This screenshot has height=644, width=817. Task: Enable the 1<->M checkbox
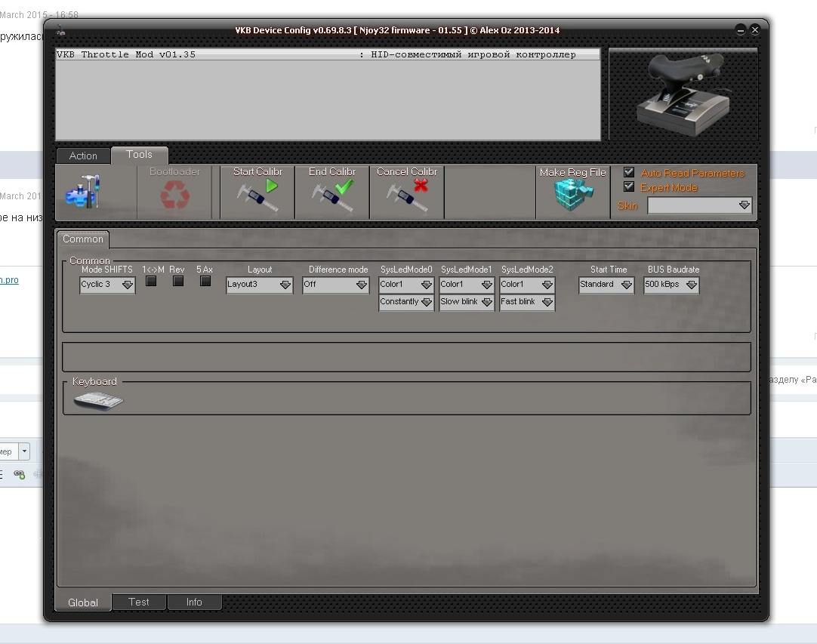tap(151, 281)
